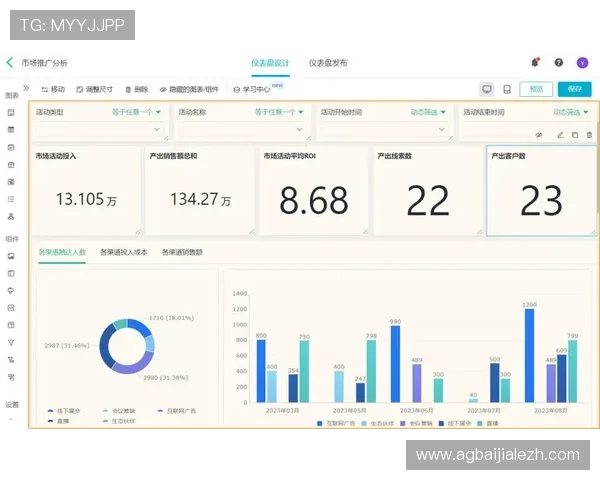
Task: Add the column layout component icon
Action: click(x=11, y=273)
